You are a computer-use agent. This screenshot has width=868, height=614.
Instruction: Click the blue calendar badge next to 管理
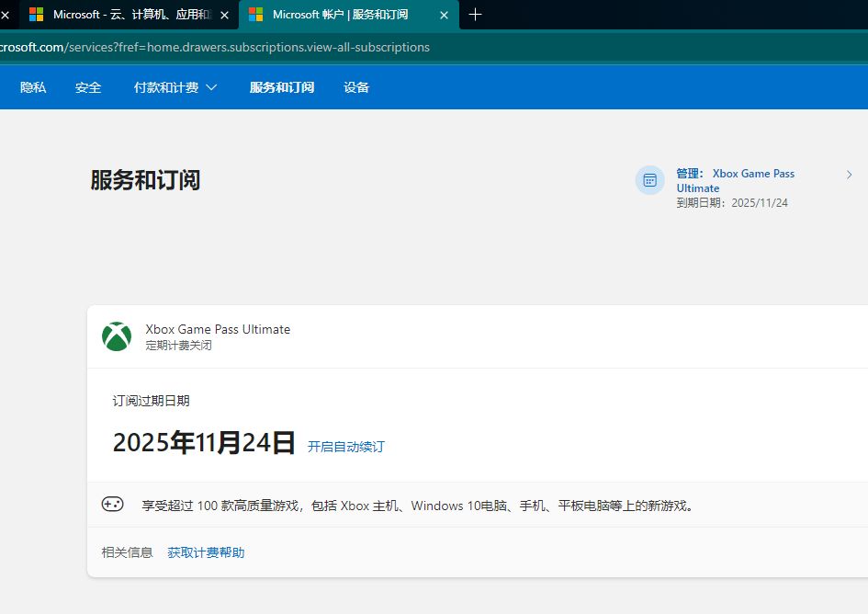(649, 180)
